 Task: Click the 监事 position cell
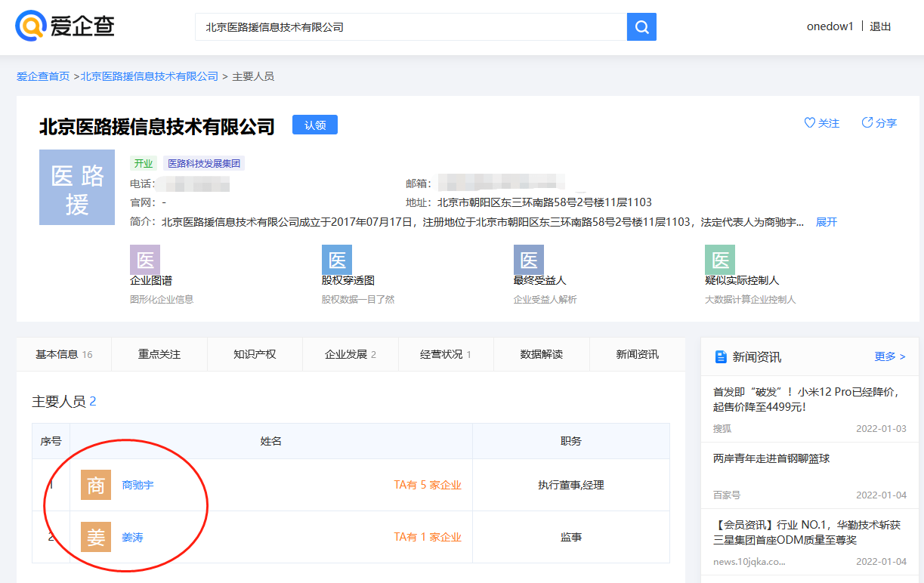[x=571, y=537]
